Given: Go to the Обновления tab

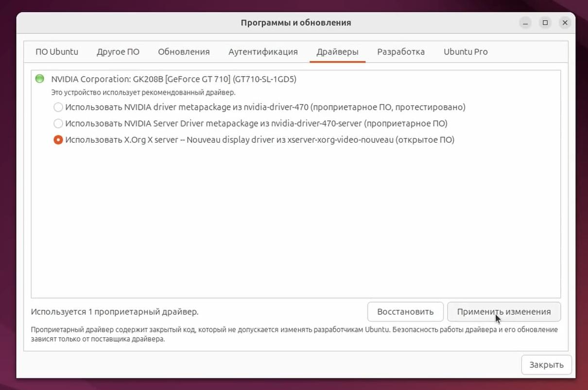Looking at the screenshot, I should tap(184, 52).
